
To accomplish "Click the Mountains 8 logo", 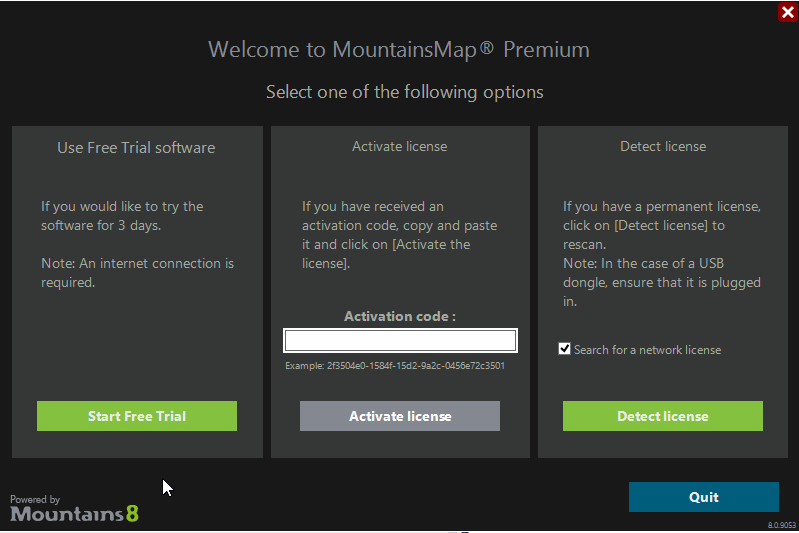I will (74, 514).
